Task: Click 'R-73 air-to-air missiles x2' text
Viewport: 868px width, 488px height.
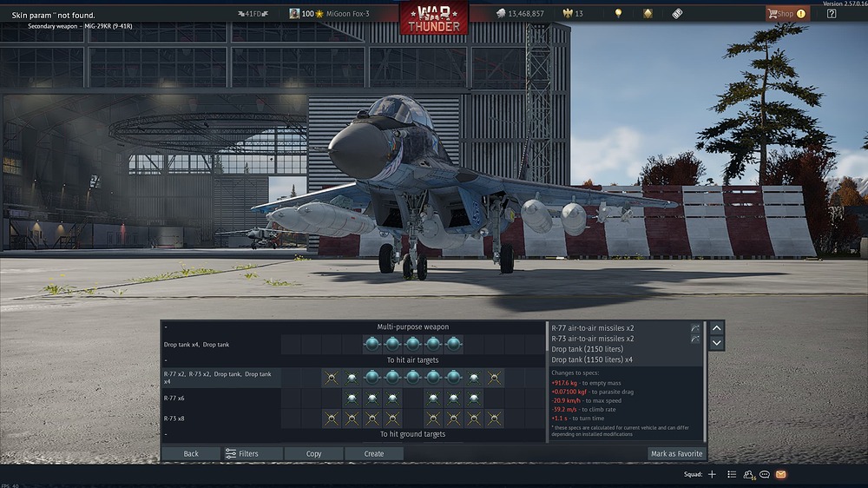Action: coord(592,339)
